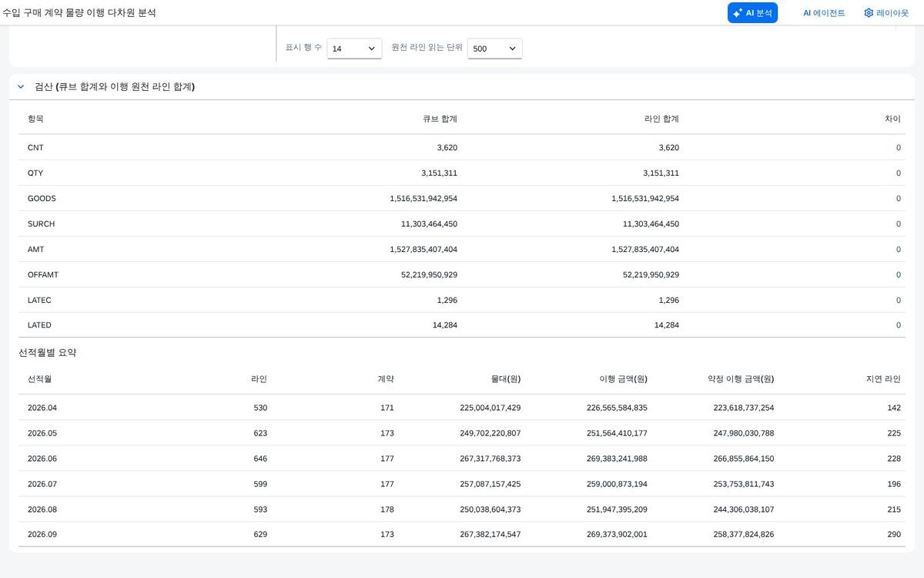Click the 선적월 column header

[x=39, y=378]
